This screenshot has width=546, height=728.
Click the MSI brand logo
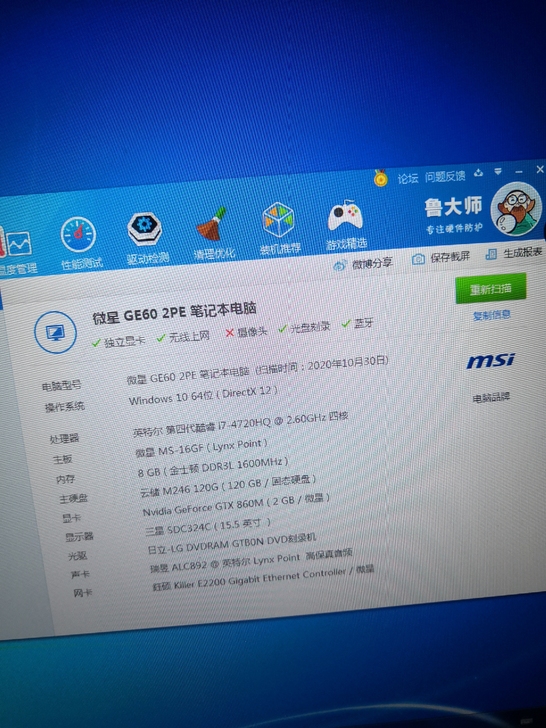click(490, 361)
